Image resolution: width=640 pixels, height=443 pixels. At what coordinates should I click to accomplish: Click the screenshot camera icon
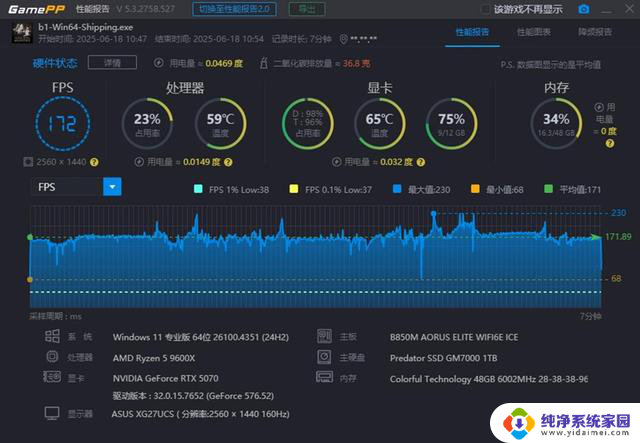point(584,9)
